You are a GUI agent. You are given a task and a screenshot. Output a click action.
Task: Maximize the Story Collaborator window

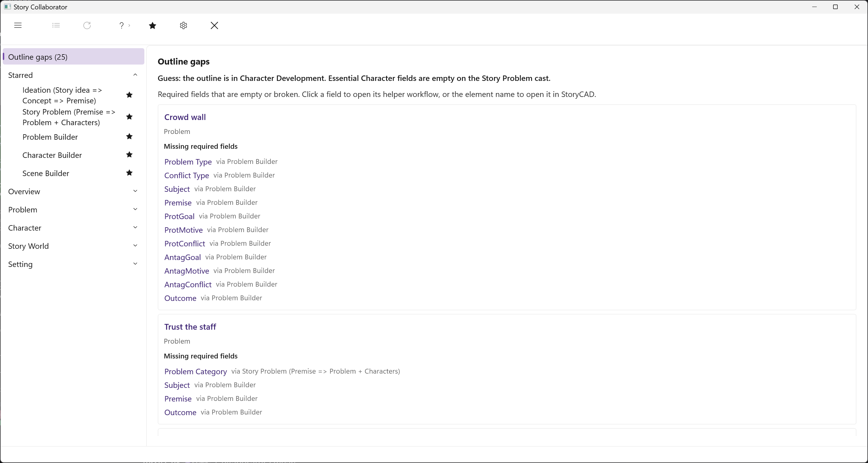[x=835, y=7]
